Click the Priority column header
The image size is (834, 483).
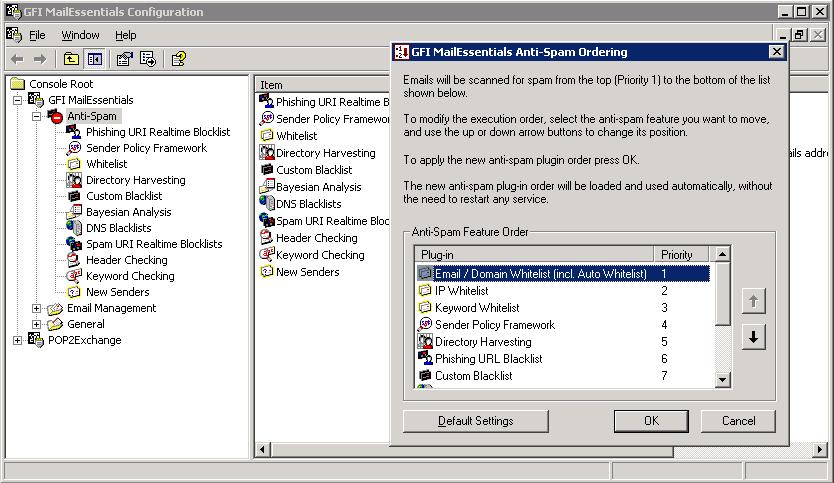click(x=681, y=254)
